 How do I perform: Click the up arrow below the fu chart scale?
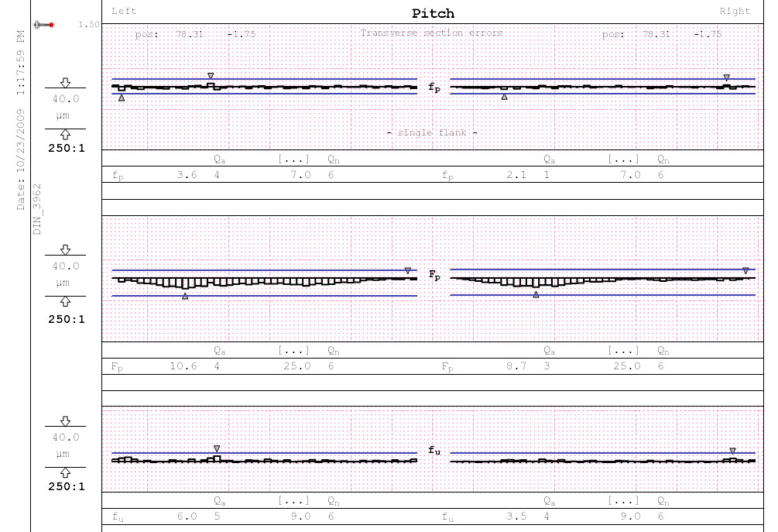pyautogui.click(x=65, y=473)
